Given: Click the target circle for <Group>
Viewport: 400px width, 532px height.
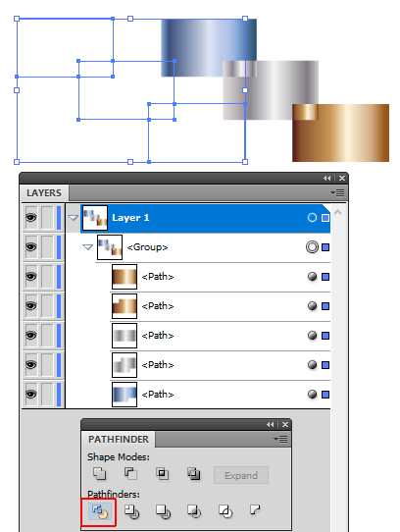Looking at the screenshot, I should click(312, 247).
